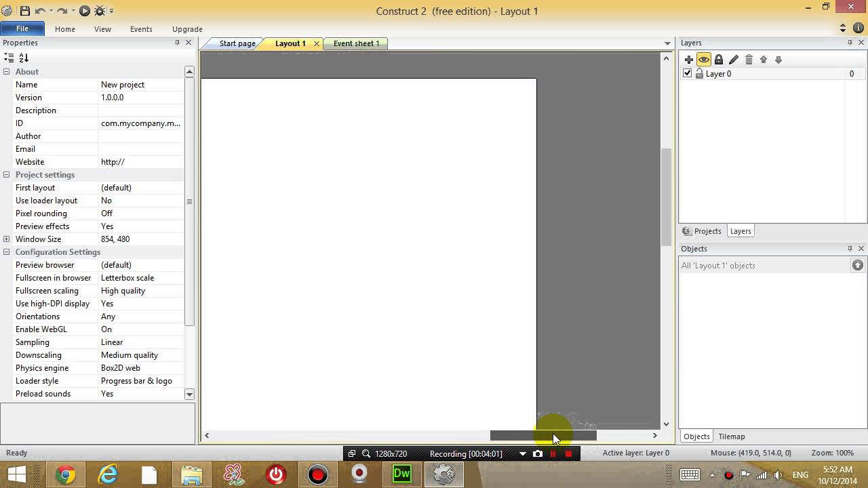Move layer down with the down arrow
The image size is (868, 488).
coord(778,60)
